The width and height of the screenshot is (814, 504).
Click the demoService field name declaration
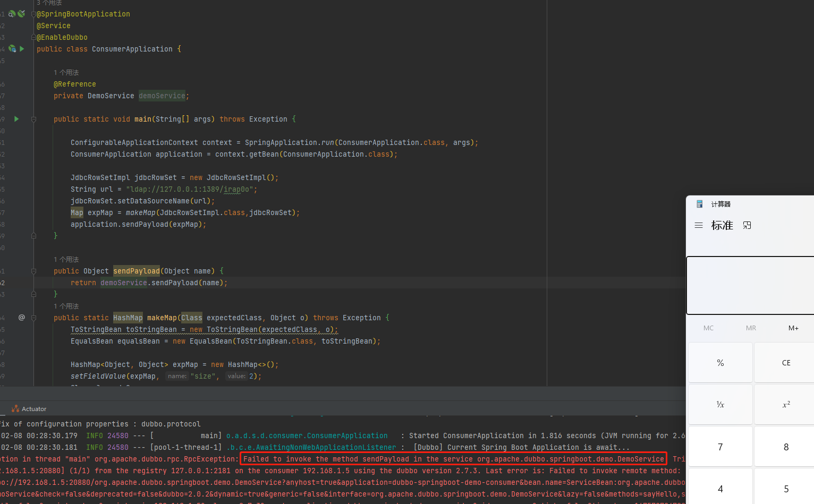click(x=162, y=96)
